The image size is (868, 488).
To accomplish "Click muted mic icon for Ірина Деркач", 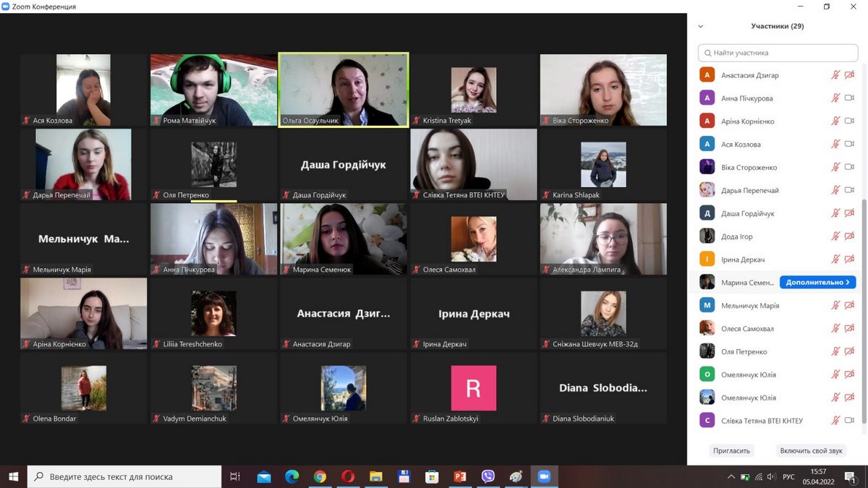I will pyautogui.click(x=835, y=260).
